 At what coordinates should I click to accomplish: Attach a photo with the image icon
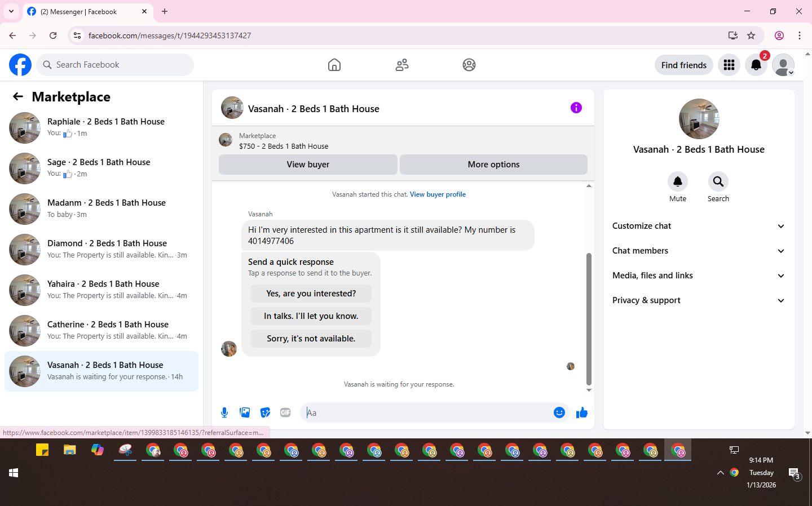245,412
